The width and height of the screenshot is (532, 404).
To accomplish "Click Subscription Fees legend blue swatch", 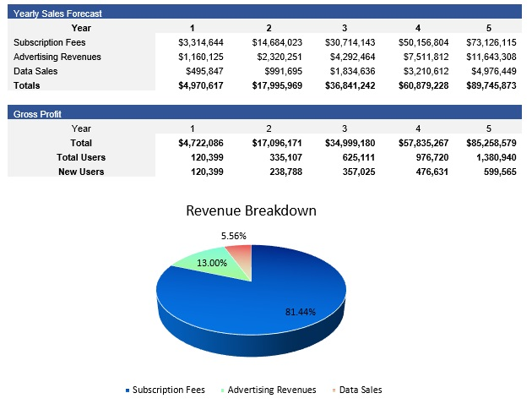I will click(x=128, y=390).
